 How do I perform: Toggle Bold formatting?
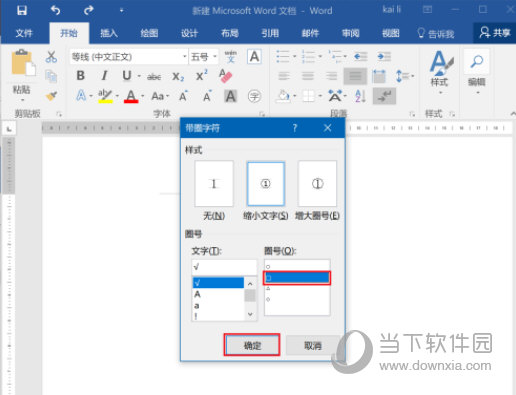coord(80,76)
